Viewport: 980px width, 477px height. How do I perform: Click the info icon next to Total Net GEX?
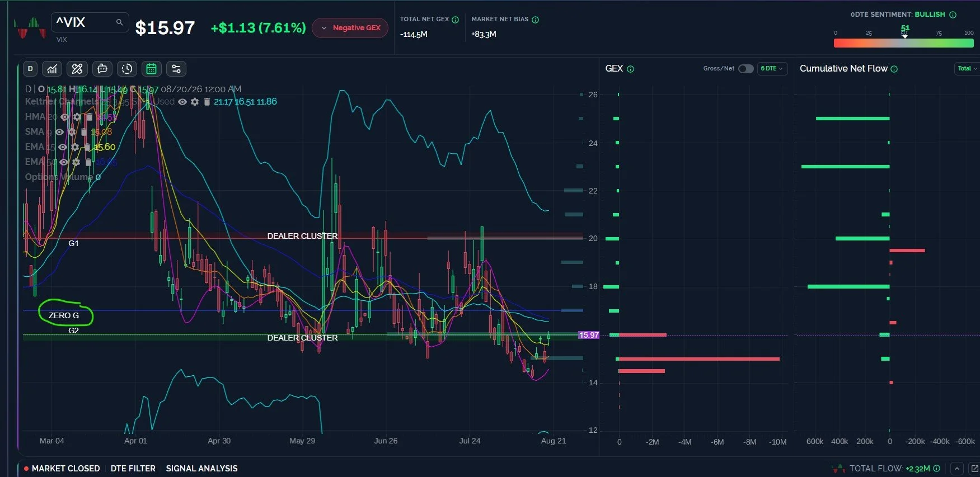coord(455,20)
